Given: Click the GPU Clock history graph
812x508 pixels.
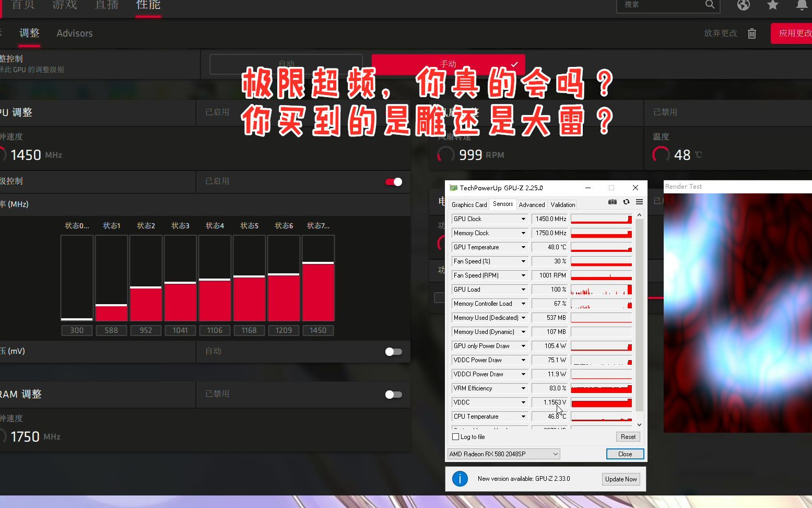Looking at the screenshot, I should coord(601,219).
